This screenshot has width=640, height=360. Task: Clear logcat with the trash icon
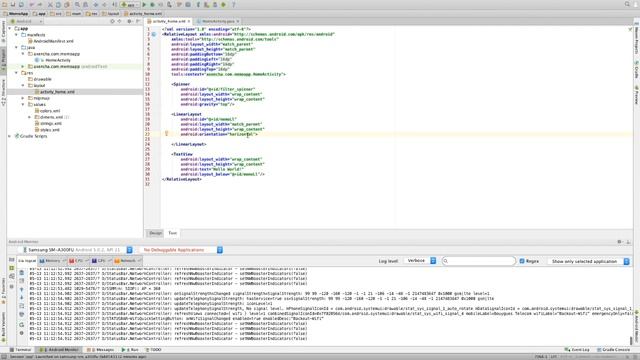22,272
